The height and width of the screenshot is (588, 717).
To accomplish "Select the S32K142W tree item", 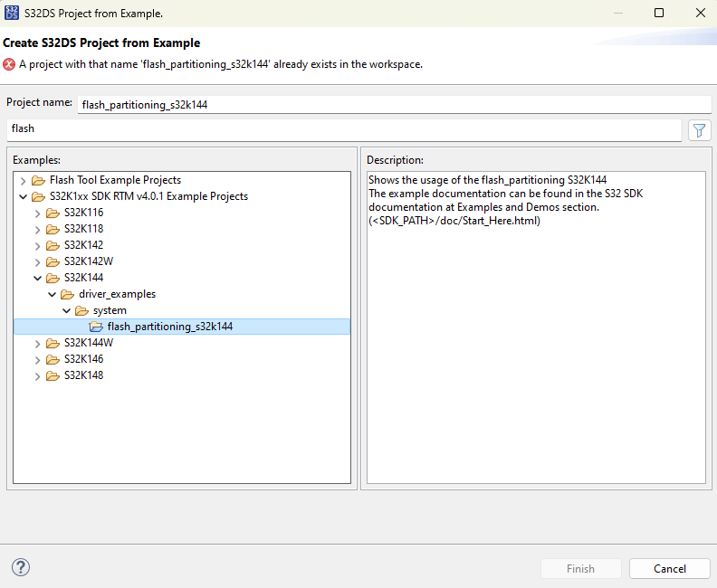I will pos(88,261).
